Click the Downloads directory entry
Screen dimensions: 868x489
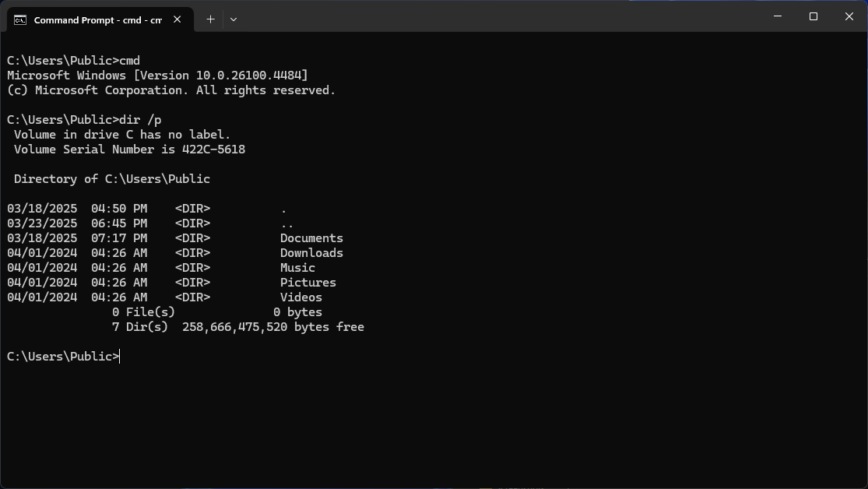pos(311,253)
